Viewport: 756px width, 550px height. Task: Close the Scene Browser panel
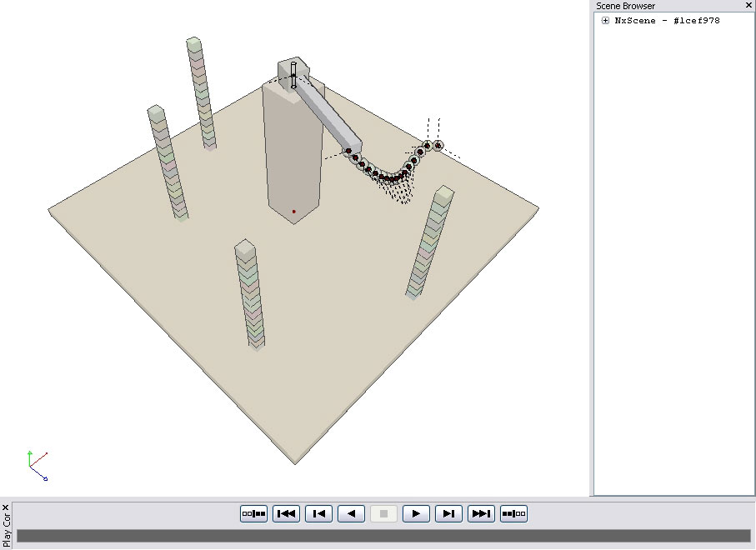(748, 5)
